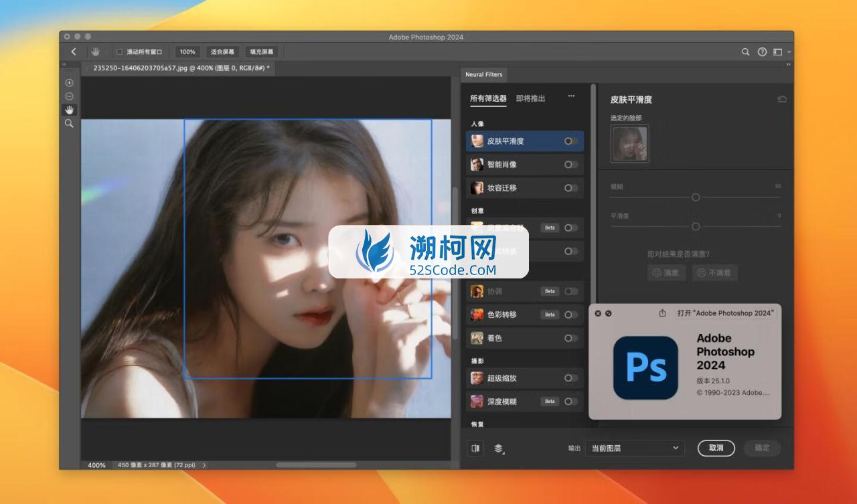Click the reset parameters undo icon
The image size is (857, 504).
point(782,99)
